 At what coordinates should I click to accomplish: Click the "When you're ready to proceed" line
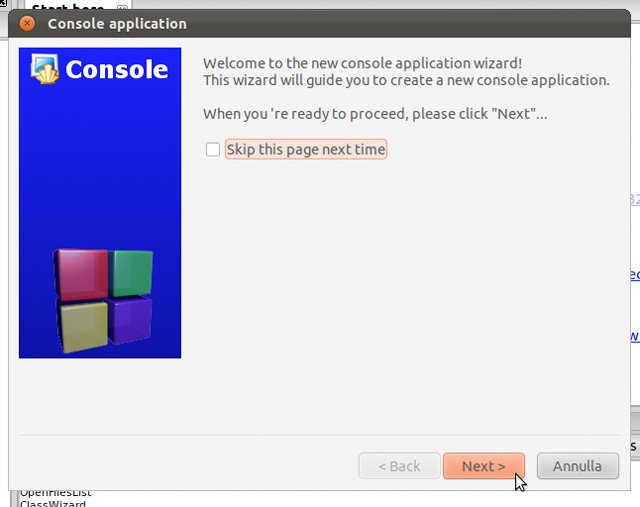coord(375,113)
